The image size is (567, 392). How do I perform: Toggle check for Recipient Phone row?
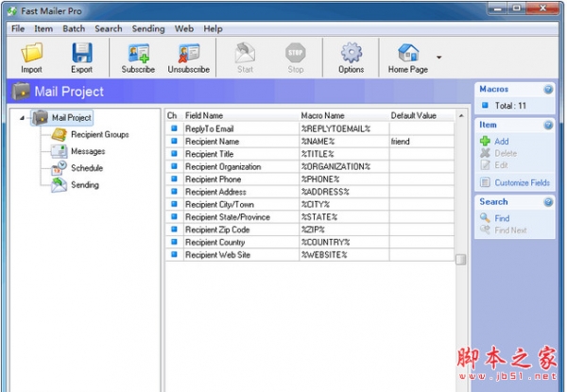[174, 179]
